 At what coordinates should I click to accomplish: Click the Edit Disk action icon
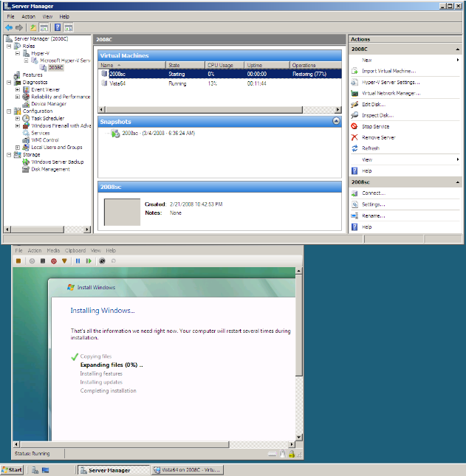coord(354,105)
